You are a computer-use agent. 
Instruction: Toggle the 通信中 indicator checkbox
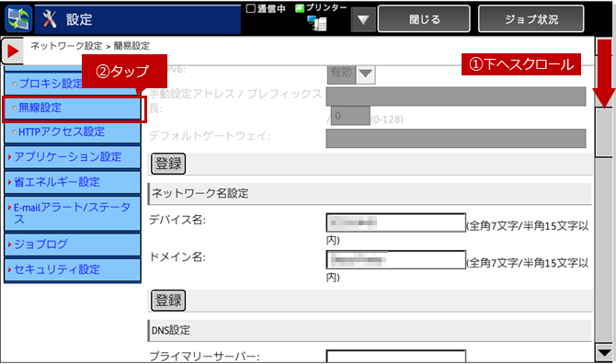[x=251, y=8]
